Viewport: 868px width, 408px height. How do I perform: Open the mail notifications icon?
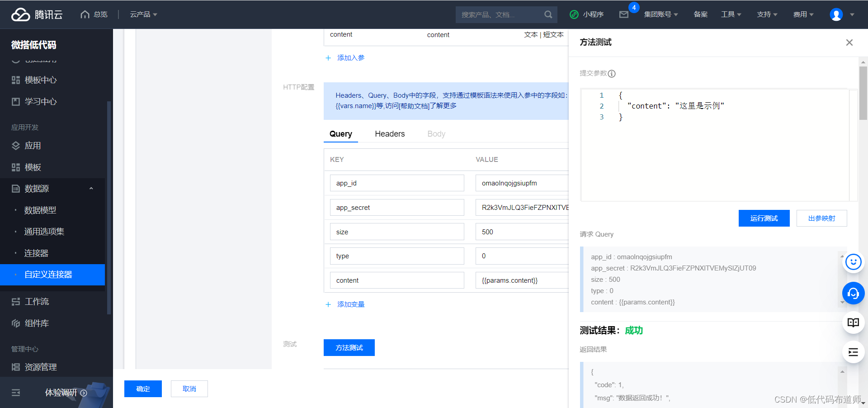point(624,14)
